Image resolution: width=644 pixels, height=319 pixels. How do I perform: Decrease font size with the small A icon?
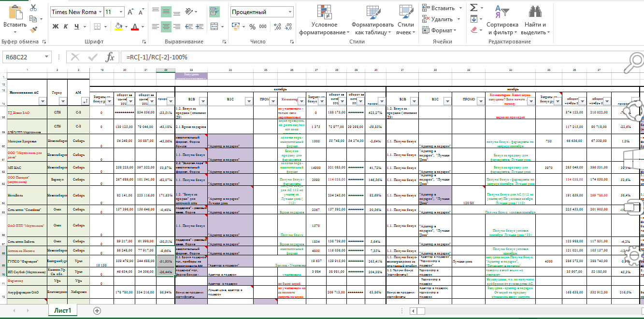point(141,12)
